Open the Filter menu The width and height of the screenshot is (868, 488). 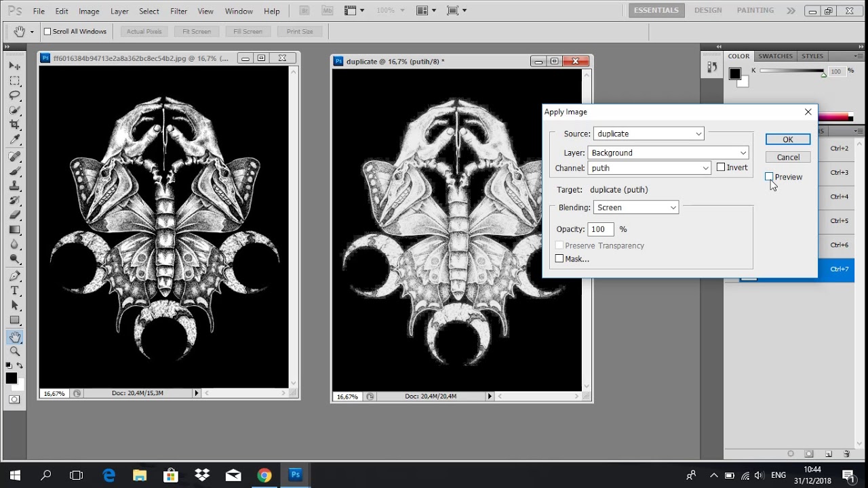[178, 11]
